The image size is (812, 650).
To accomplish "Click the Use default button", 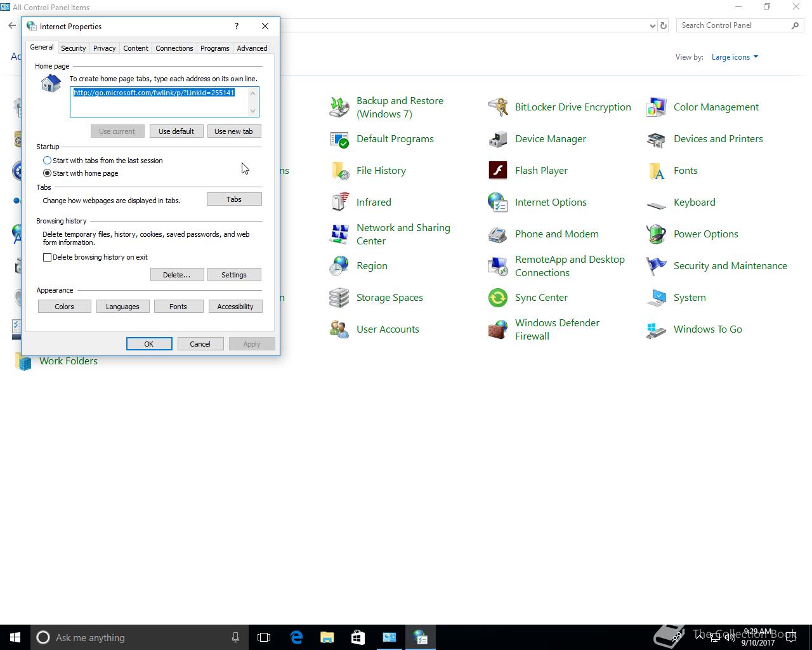I will (x=176, y=131).
